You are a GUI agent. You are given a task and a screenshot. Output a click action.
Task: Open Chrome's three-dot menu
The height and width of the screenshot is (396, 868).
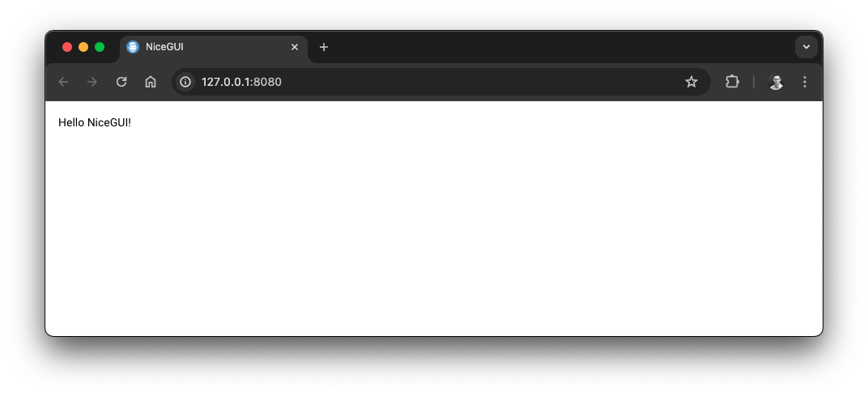click(x=804, y=82)
